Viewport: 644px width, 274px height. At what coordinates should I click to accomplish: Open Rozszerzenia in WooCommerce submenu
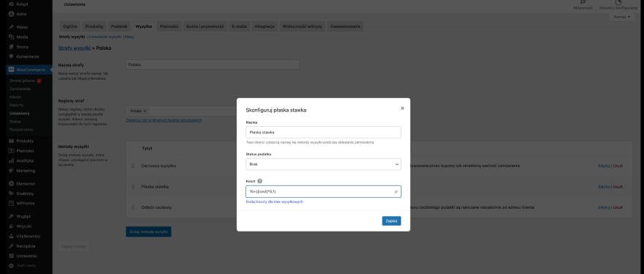21,130
